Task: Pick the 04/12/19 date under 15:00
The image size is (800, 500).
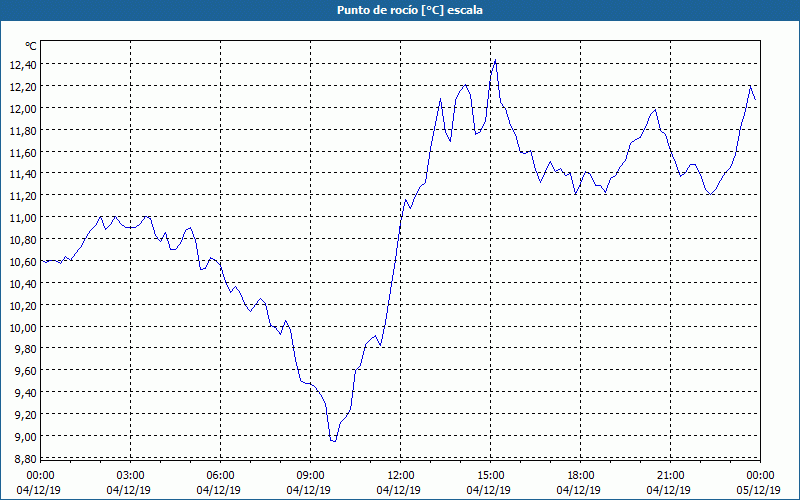Action: tap(489, 490)
